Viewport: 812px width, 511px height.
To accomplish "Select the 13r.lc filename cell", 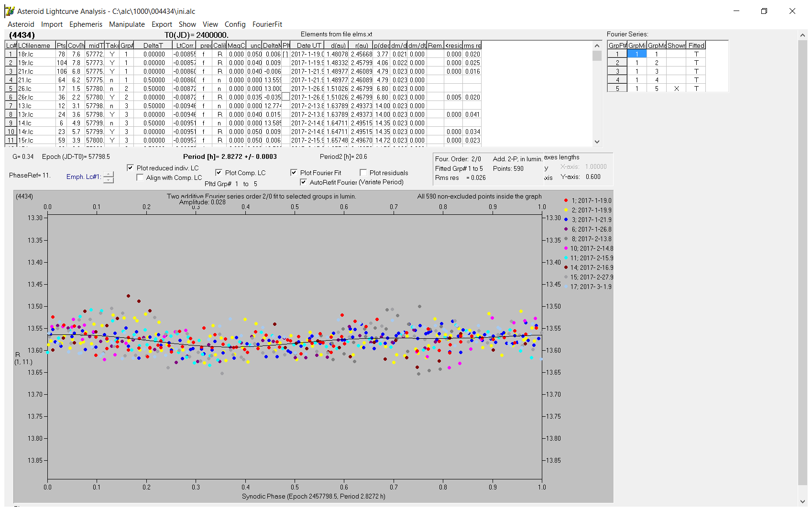I will 36,114.
